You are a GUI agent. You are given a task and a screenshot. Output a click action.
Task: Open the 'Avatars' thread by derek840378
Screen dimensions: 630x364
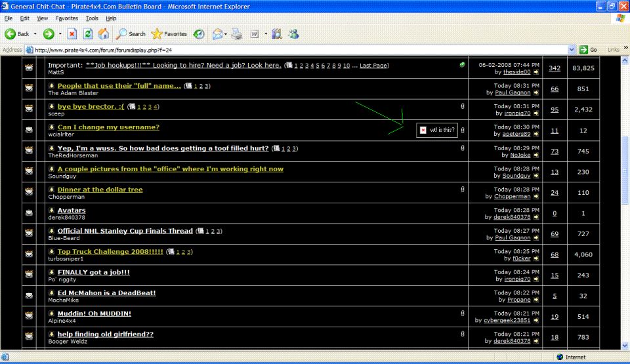point(71,210)
